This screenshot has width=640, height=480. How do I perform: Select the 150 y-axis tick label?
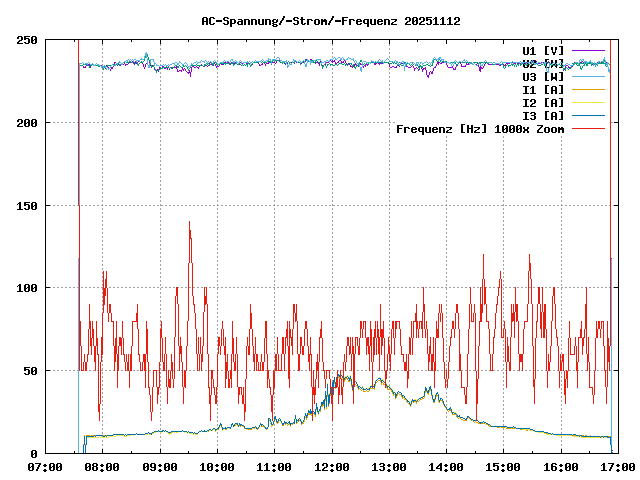(28, 205)
